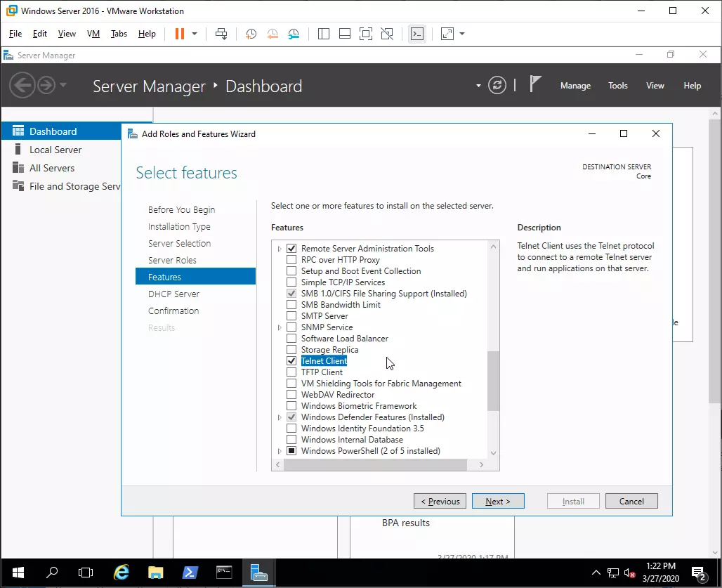Open the stretch guest dropdown arrow
Screen dimensions: 722x588
[462, 34]
